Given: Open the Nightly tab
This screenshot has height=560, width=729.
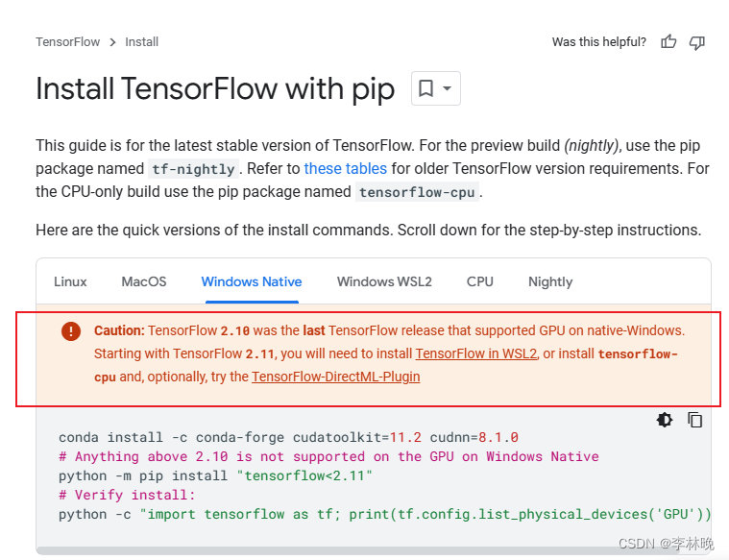Looking at the screenshot, I should (550, 281).
